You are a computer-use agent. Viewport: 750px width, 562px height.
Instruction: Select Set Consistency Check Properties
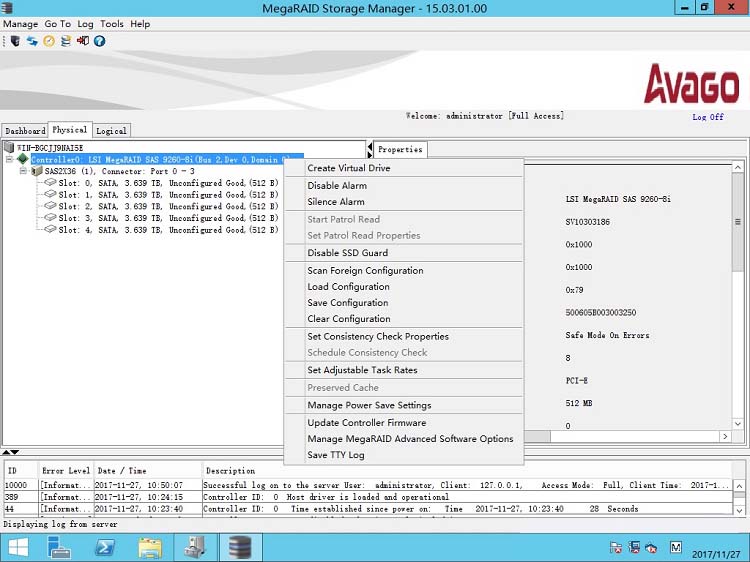[x=404, y=336]
